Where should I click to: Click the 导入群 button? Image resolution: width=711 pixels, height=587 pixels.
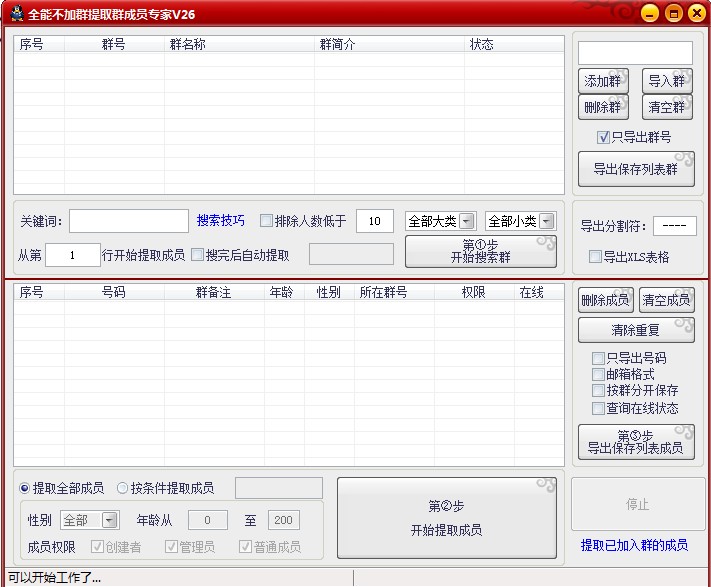tap(666, 81)
